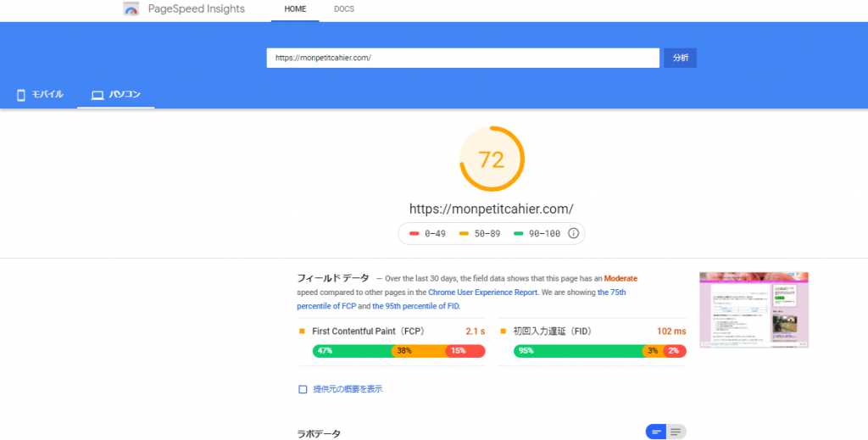Viewport: 868px width, 440px height.
Task: Click the Moderate speed label
Action: pos(620,279)
